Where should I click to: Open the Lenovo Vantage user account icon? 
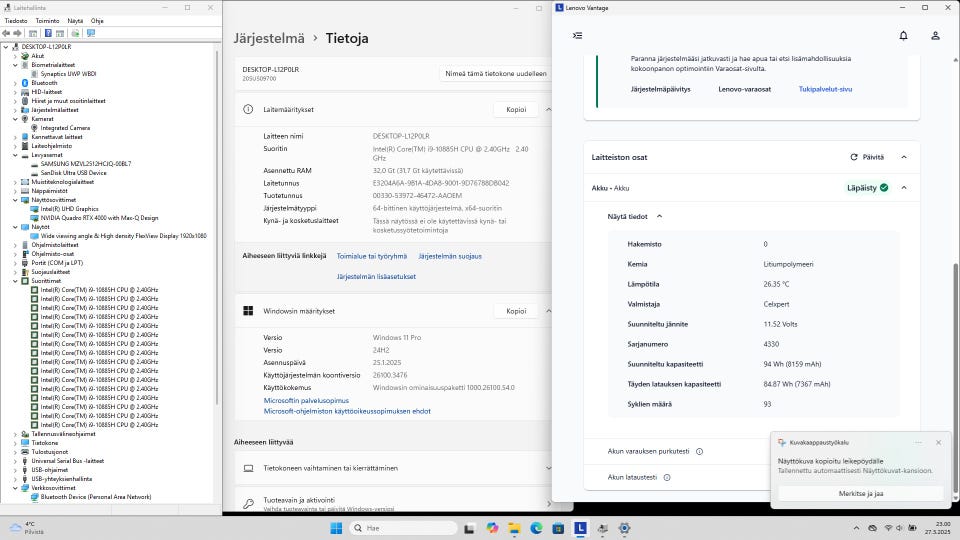tap(935, 35)
